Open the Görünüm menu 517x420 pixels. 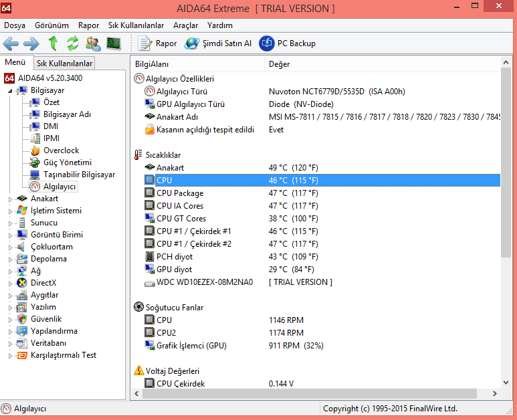pyautogui.click(x=51, y=25)
